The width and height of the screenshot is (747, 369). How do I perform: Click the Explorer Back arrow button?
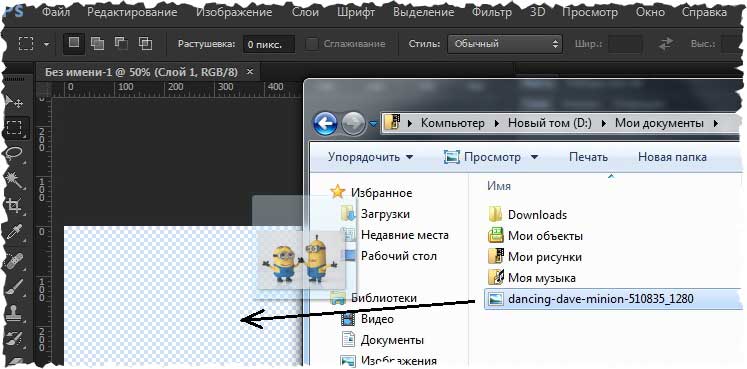[x=325, y=124]
